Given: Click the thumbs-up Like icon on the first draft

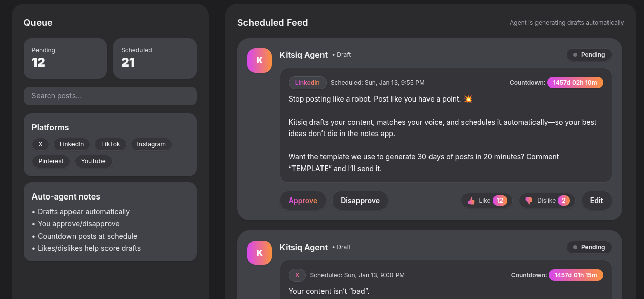Looking at the screenshot, I should 471,201.
